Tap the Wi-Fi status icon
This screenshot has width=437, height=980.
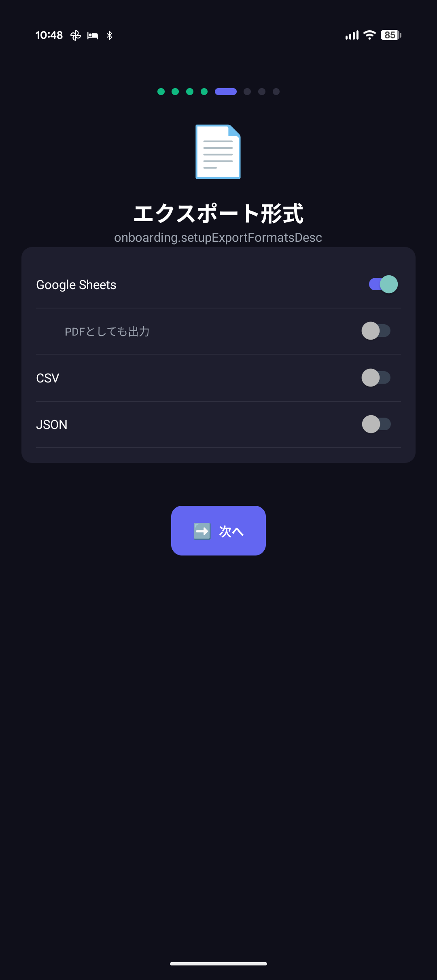pos(369,35)
